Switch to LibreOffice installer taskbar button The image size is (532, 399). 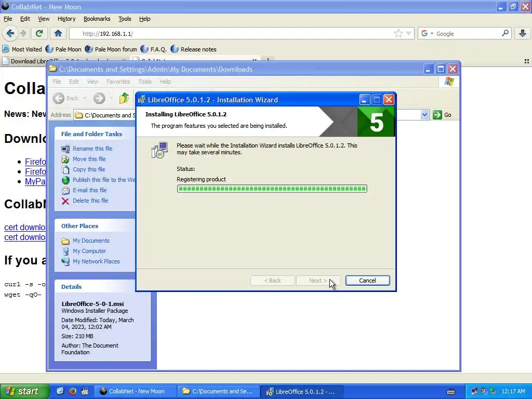[302, 391]
